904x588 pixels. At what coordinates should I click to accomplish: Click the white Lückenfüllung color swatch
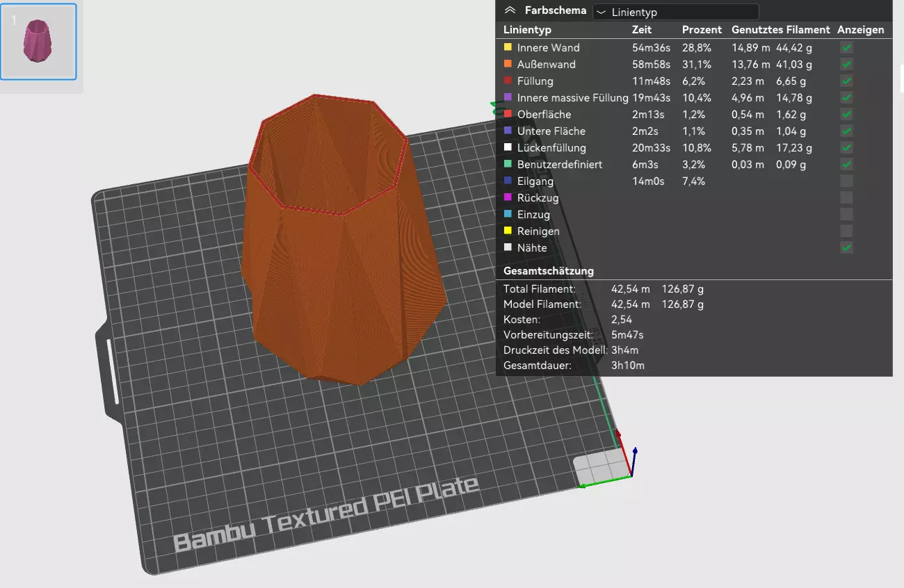(x=508, y=147)
